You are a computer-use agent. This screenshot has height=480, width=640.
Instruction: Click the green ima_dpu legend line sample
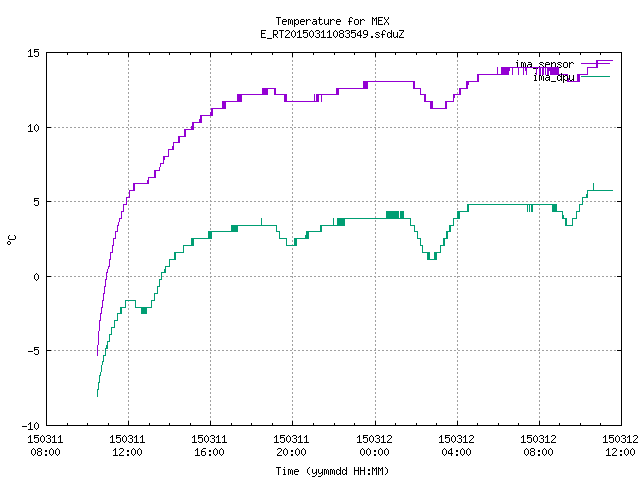[595, 77]
